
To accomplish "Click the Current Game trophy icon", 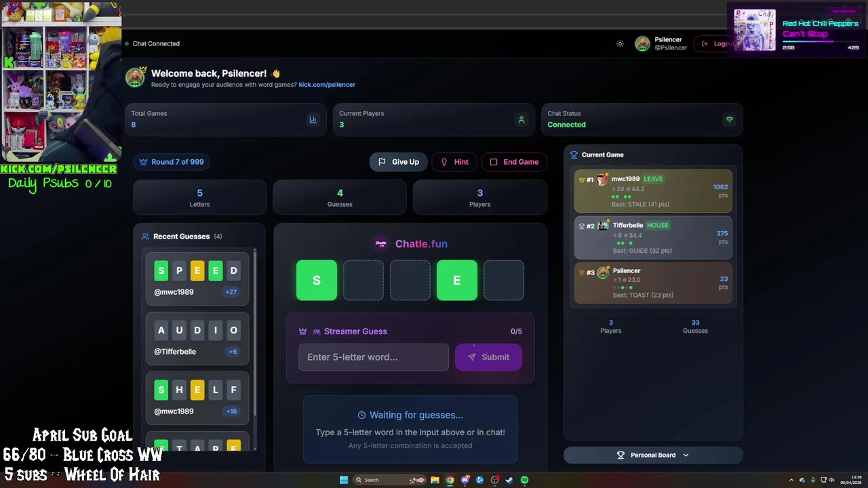I will [x=574, y=155].
